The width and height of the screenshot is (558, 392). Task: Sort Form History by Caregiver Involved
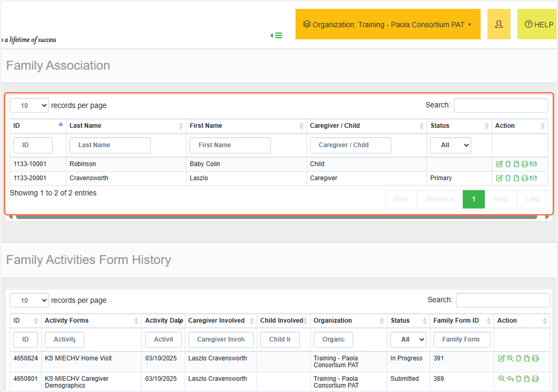pos(221,321)
